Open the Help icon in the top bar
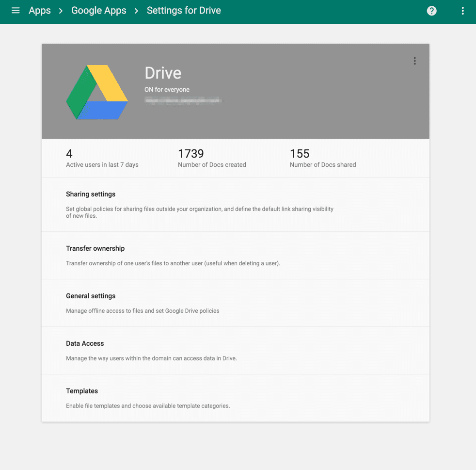Screen dimensions: 476x470 click(x=431, y=10)
